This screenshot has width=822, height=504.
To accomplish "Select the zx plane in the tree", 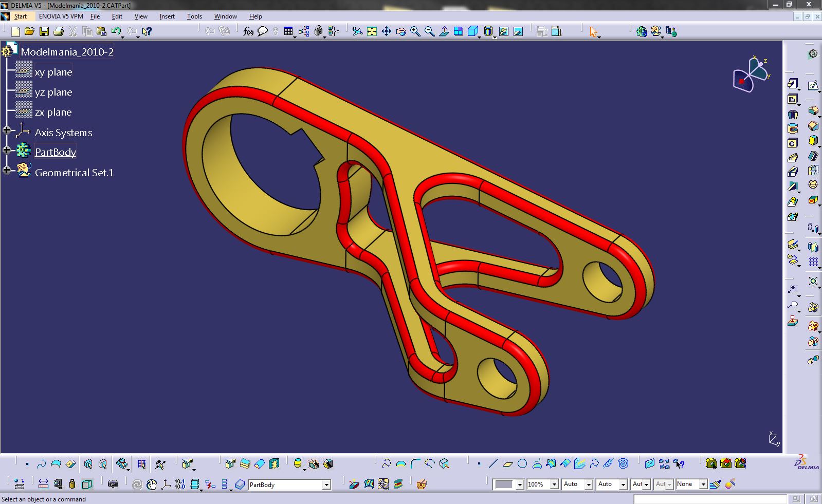I will pos(53,112).
